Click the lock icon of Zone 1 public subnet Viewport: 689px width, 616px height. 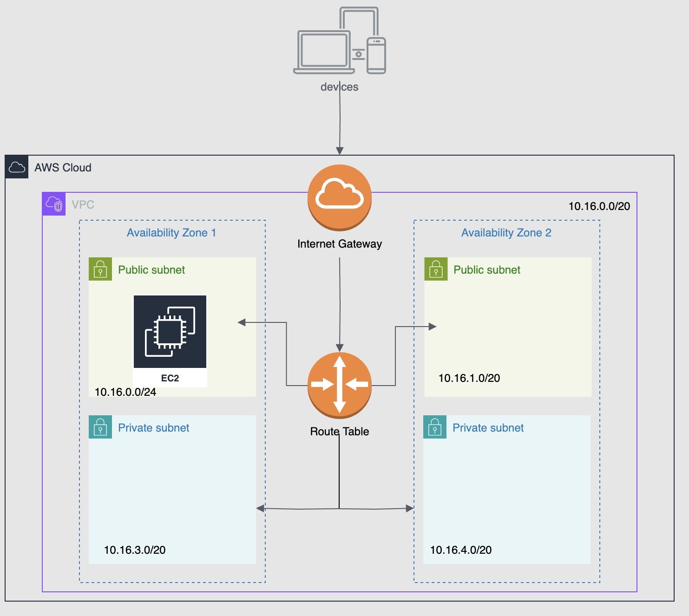coord(100,269)
